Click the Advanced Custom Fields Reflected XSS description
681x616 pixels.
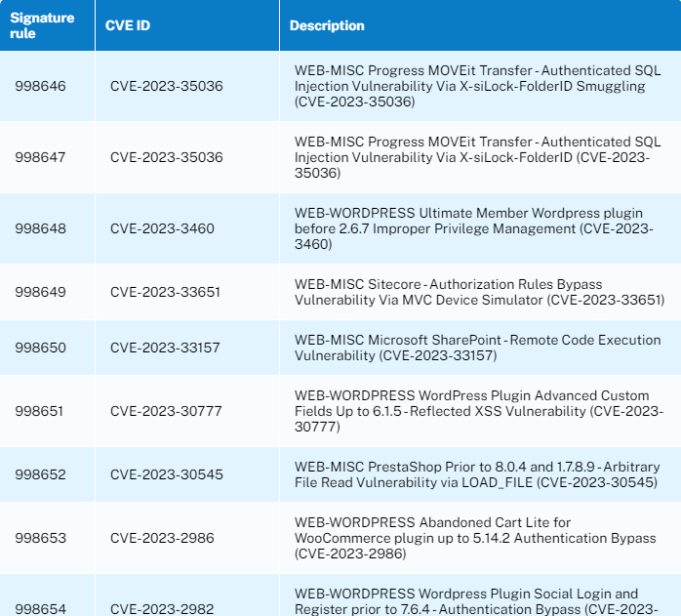(x=479, y=411)
